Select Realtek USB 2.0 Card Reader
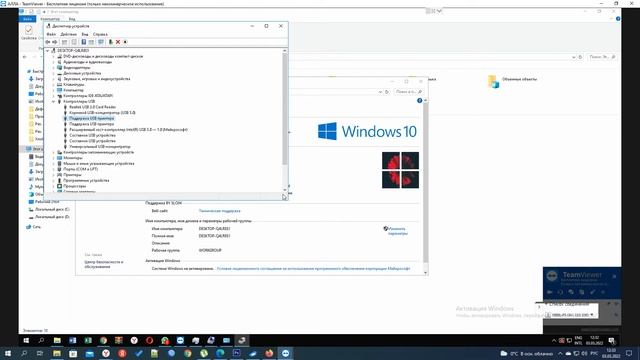This screenshot has width=640, height=360. [92, 107]
